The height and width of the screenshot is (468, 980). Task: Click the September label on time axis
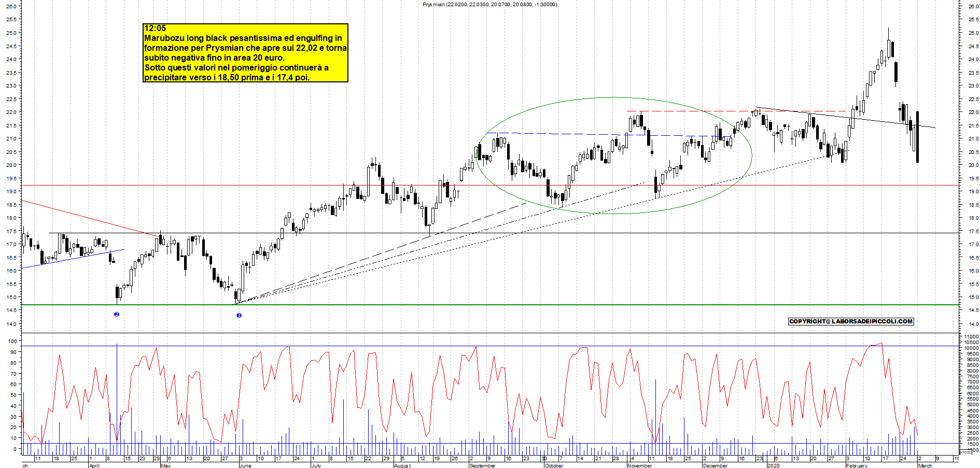[x=482, y=465]
